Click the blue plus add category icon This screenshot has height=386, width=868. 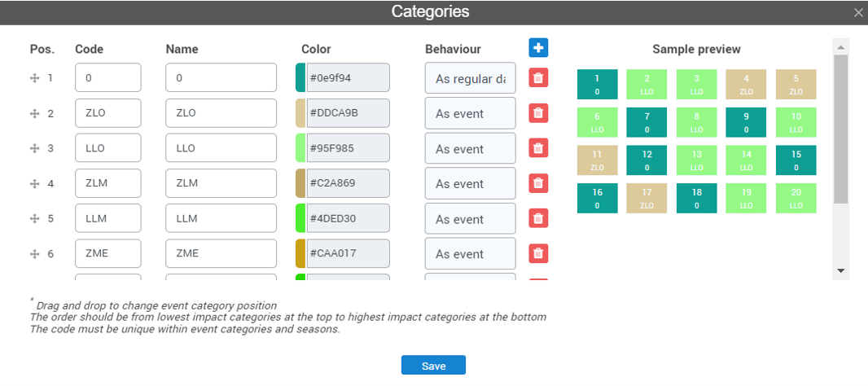click(x=538, y=47)
